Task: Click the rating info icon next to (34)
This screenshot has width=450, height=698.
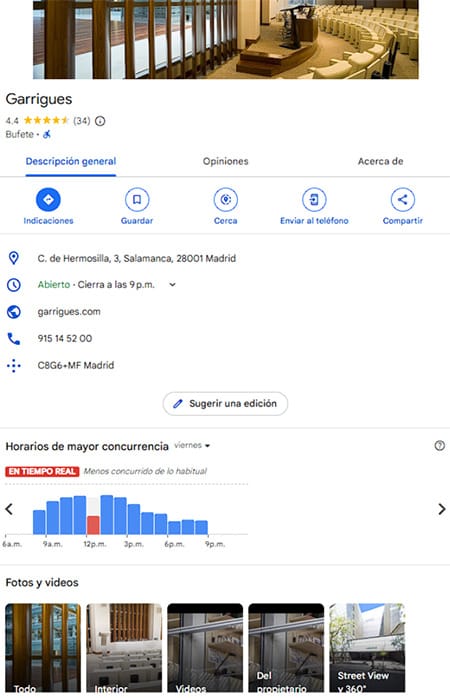Action: click(x=100, y=121)
